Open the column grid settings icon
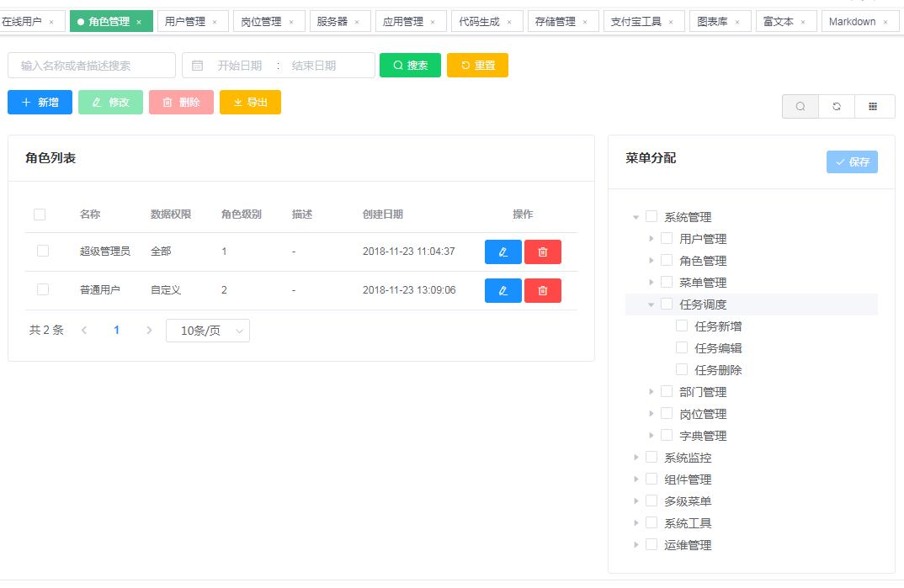 point(874,107)
